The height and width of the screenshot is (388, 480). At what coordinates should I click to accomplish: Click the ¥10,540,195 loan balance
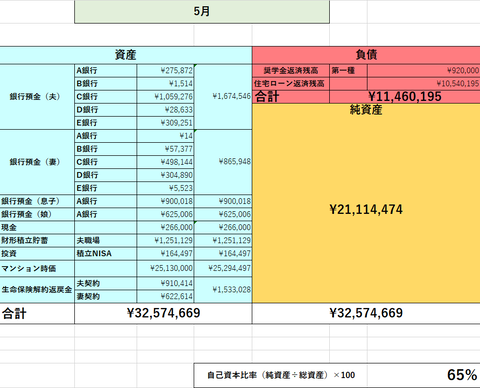pyautogui.click(x=424, y=84)
